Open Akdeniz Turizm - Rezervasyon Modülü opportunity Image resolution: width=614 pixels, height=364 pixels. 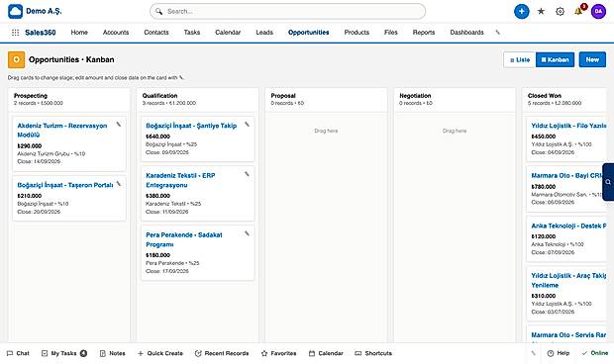point(61,131)
